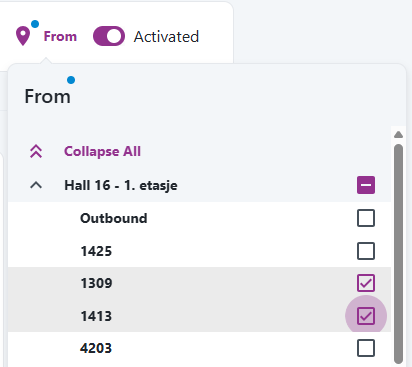
Task: Open the From filter tab
Action: (x=60, y=36)
